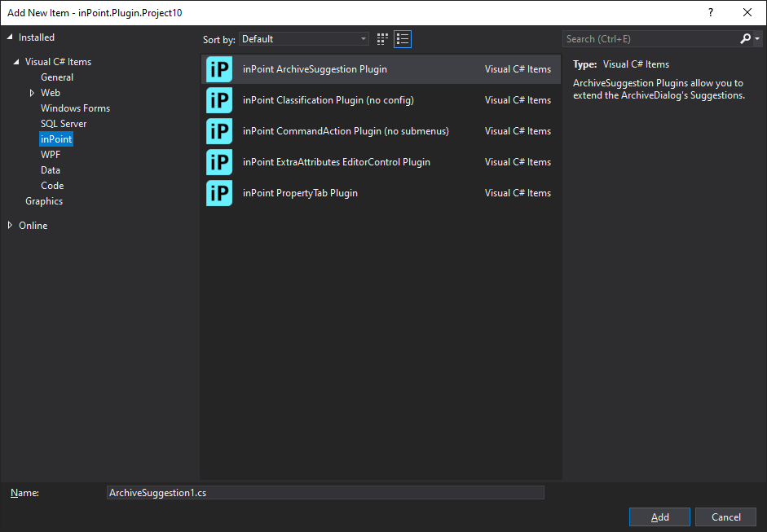Collapse the Visual C# Items node
This screenshot has width=767, height=532.
click(x=16, y=62)
